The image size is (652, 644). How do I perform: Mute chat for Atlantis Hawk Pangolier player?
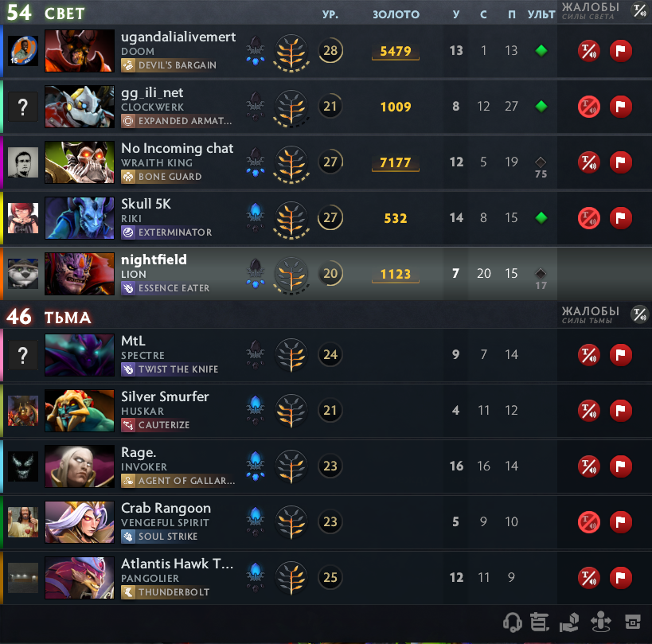click(x=589, y=577)
